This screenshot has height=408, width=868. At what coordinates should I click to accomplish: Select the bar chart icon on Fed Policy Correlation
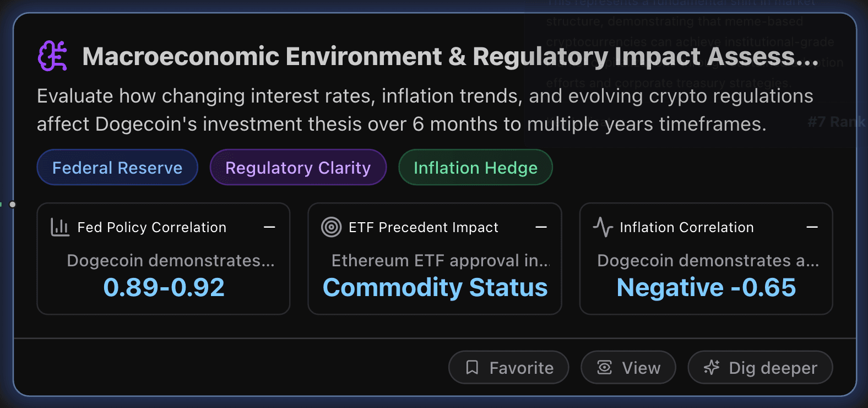(61, 227)
